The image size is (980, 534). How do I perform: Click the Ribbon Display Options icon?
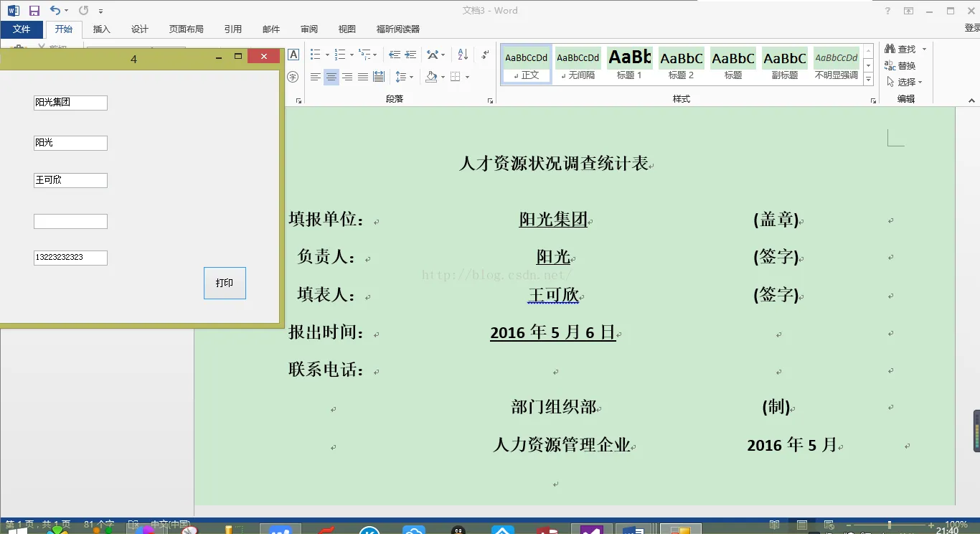908,11
